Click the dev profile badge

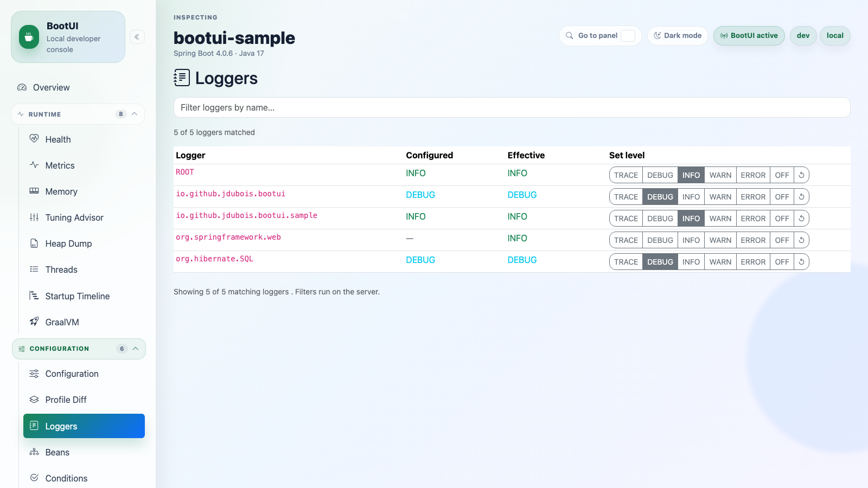(x=803, y=36)
